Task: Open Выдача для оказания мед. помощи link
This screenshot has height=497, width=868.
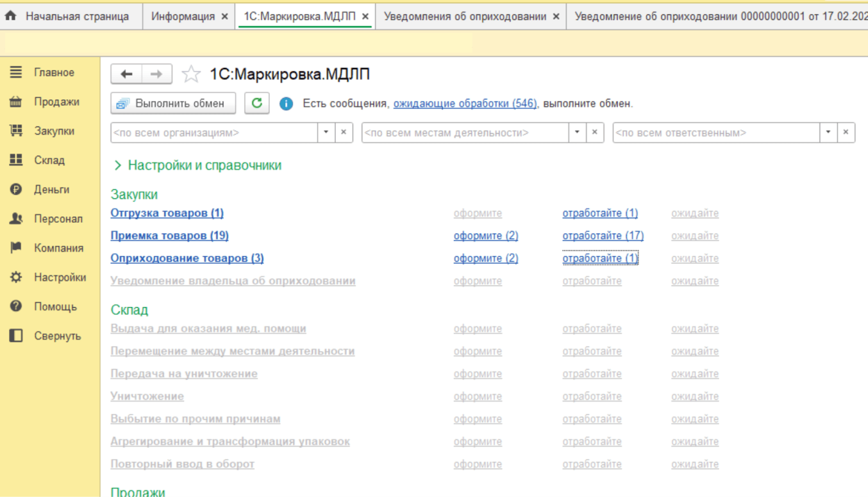Action: point(208,329)
